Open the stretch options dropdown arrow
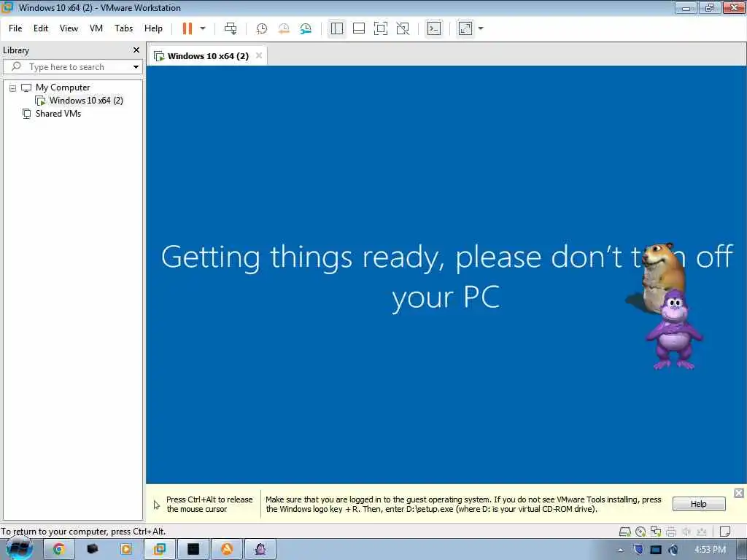Image resolution: width=747 pixels, height=560 pixels. (x=481, y=28)
